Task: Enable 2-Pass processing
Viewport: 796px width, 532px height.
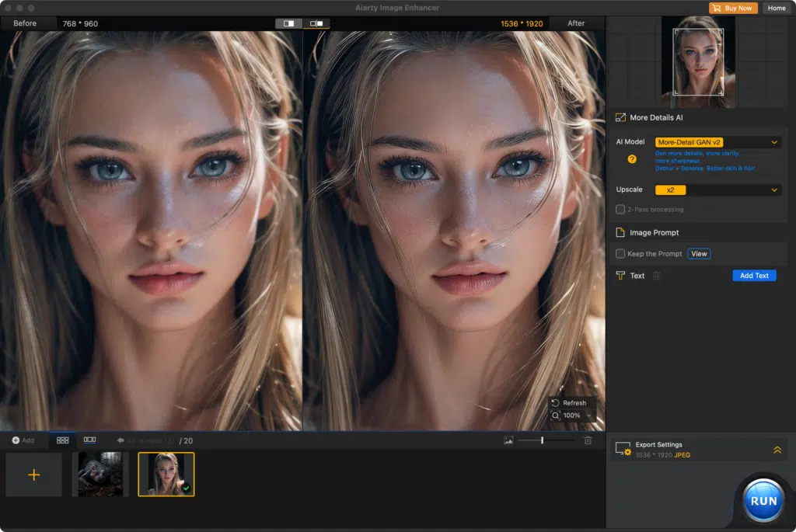Action: pyautogui.click(x=620, y=209)
